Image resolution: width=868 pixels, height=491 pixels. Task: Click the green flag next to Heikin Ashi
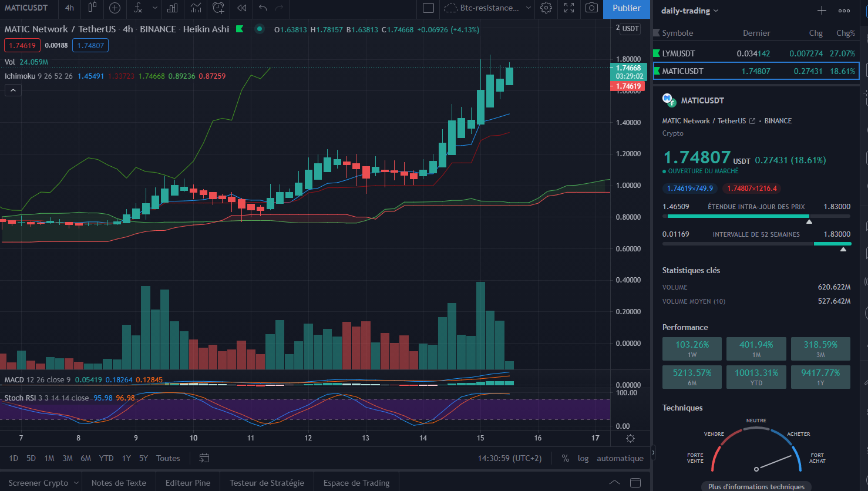click(x=240, y=29)
